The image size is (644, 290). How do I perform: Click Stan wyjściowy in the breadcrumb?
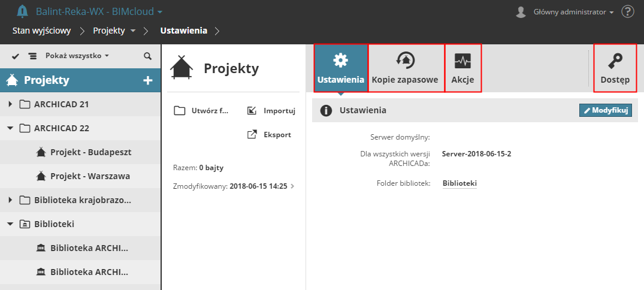click(42, 31)
